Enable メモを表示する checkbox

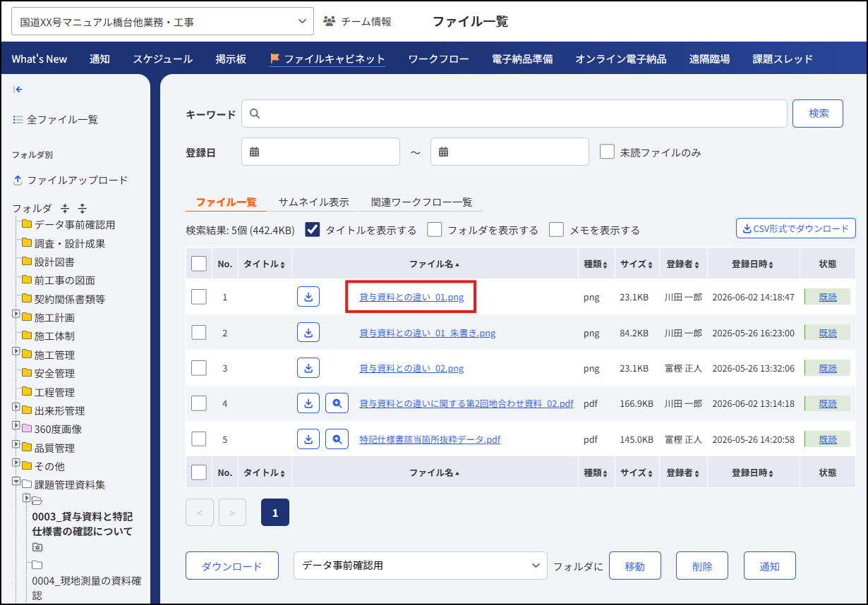pos(557,230)
